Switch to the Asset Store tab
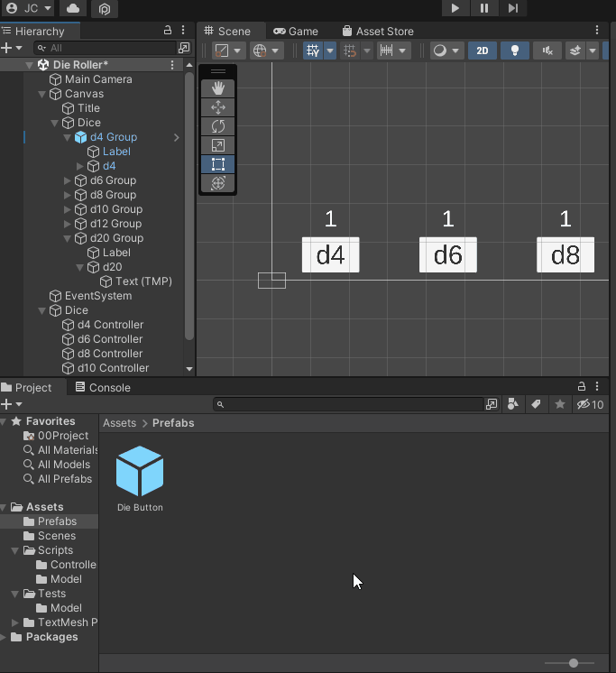 (378, 32)
